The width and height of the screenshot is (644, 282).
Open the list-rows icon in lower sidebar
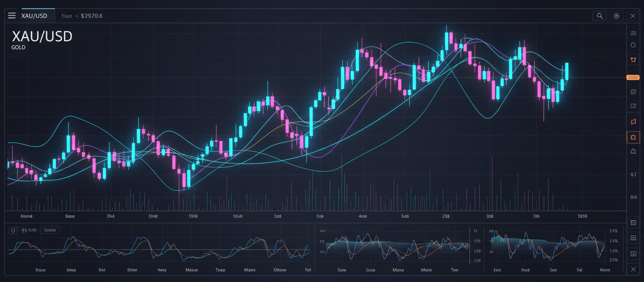633,222
